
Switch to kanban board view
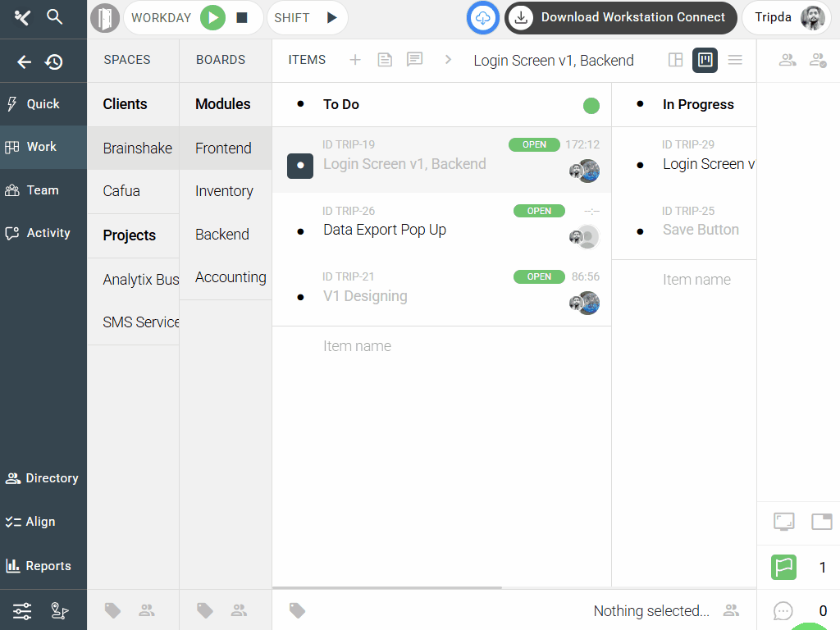(705, 60)
